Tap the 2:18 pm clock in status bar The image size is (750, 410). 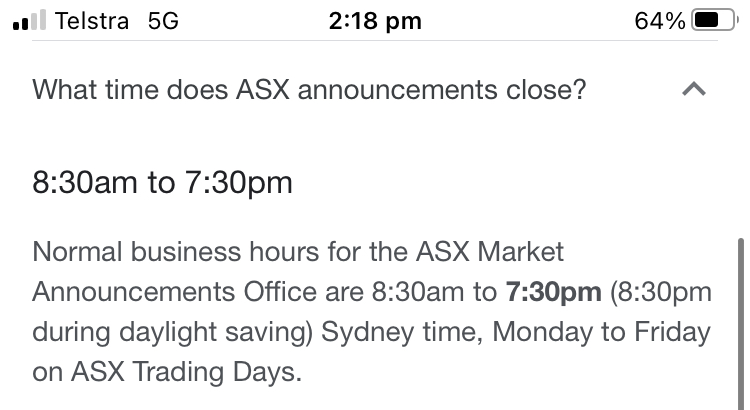pos(375,21)
